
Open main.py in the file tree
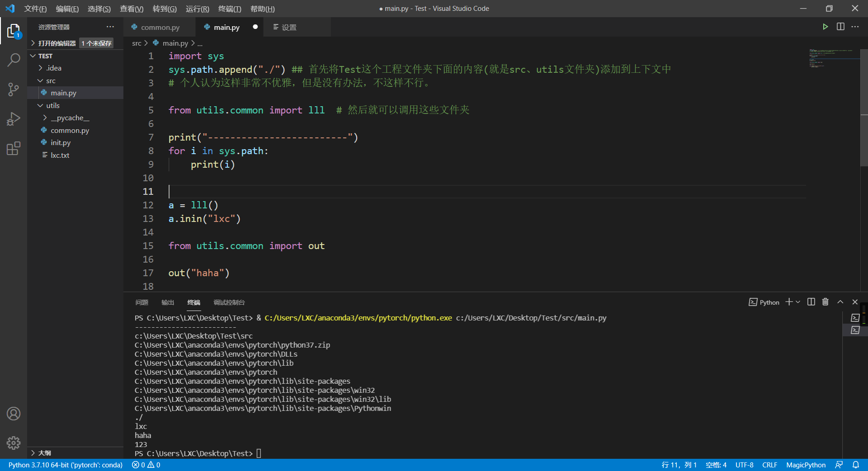[x=75, y=93]
